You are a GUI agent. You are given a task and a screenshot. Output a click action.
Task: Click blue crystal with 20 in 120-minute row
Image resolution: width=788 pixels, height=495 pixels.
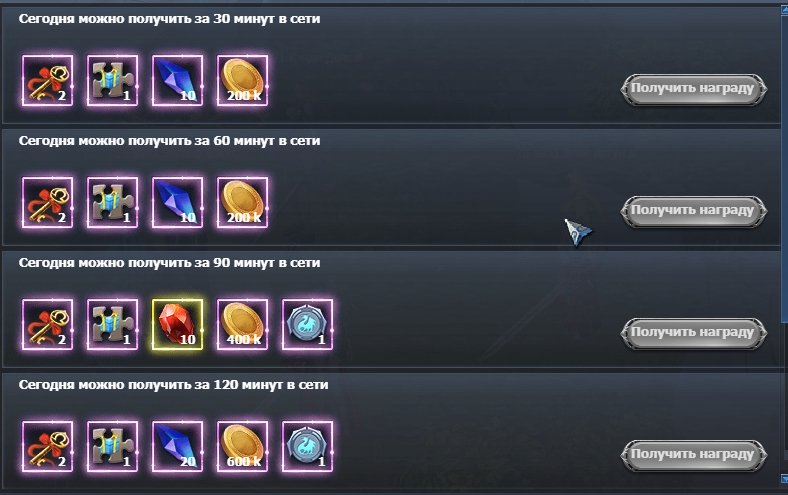tap(177, 447)
